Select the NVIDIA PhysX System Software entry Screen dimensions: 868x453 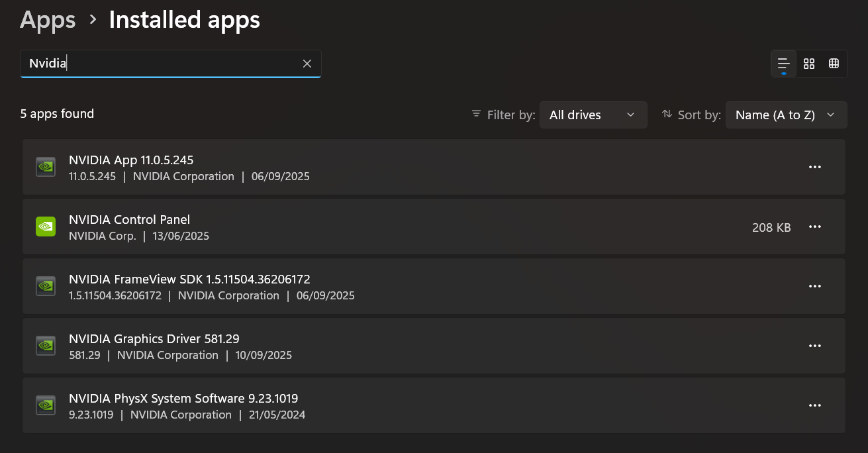(x=397, y=405)
